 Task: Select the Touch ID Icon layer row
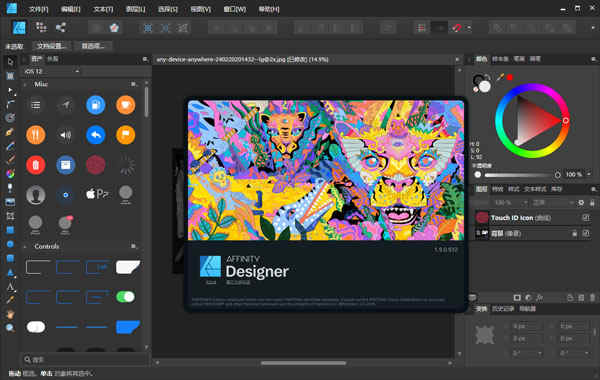point(533,218)
